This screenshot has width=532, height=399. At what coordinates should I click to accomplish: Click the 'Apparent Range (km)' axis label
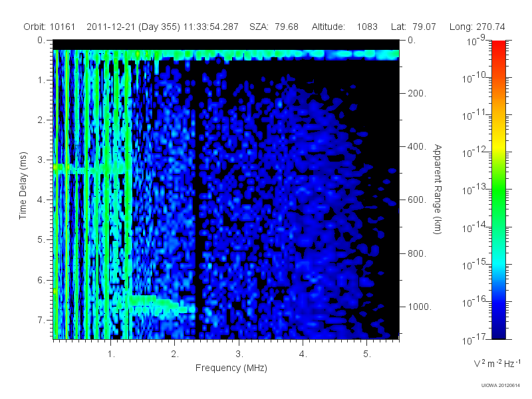438,189
